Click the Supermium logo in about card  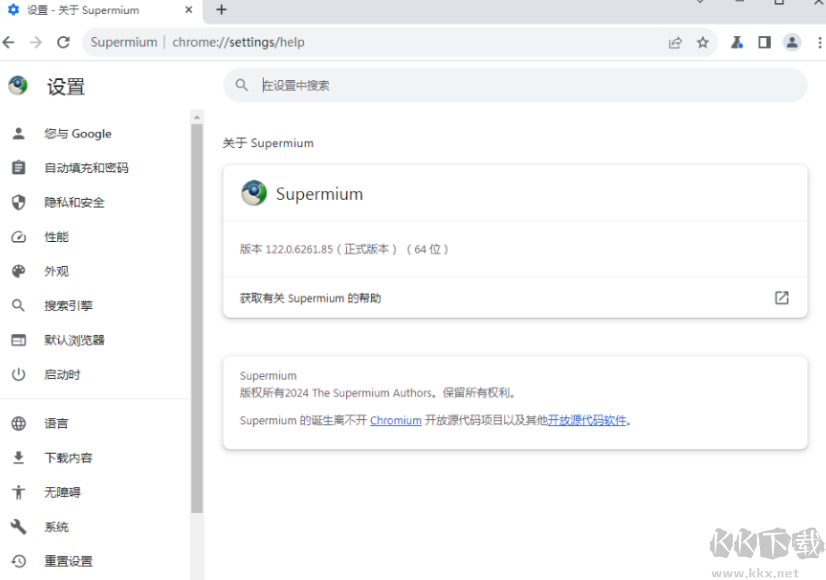[x=254, y=193]
